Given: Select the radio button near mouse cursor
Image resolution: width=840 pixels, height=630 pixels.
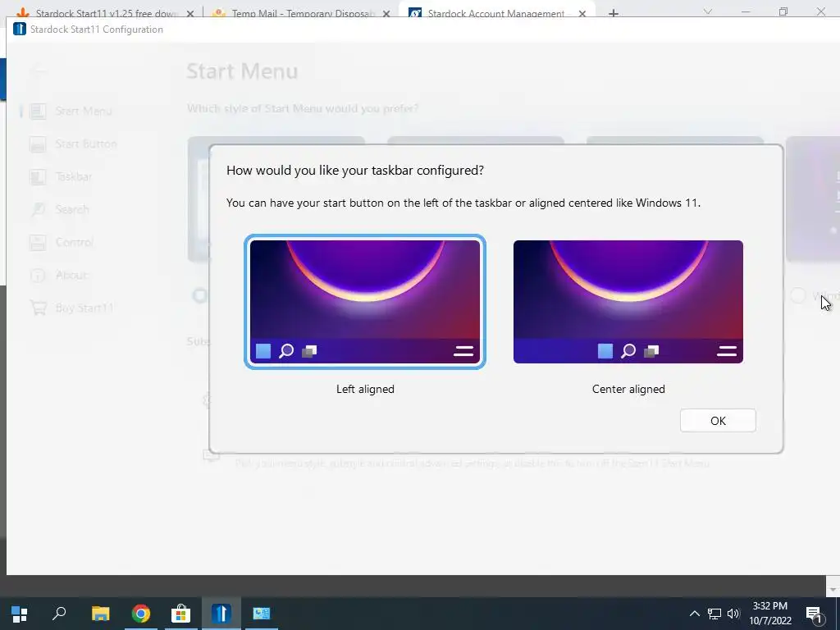Looking at the screenshot, I should [x=798, y=295].
